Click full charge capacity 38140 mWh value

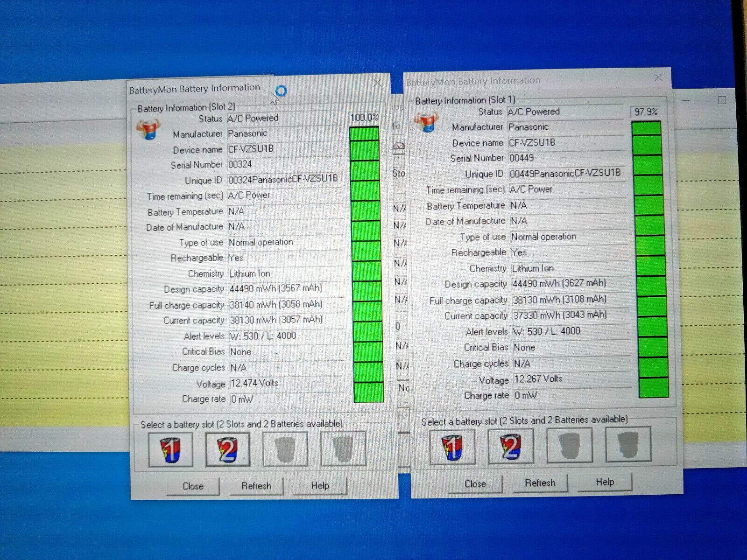point(287,304)
